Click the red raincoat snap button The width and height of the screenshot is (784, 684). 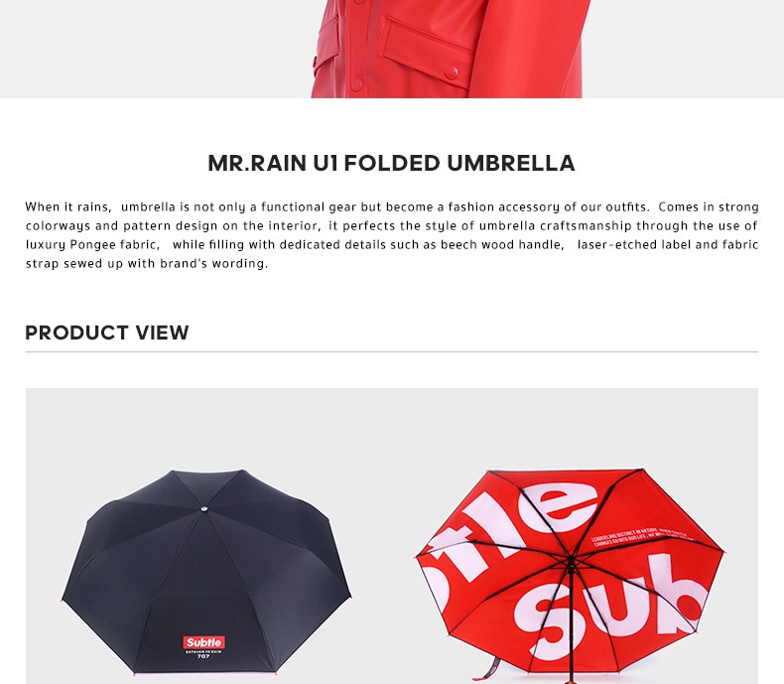pyautogui.click(x=451, y=73)
